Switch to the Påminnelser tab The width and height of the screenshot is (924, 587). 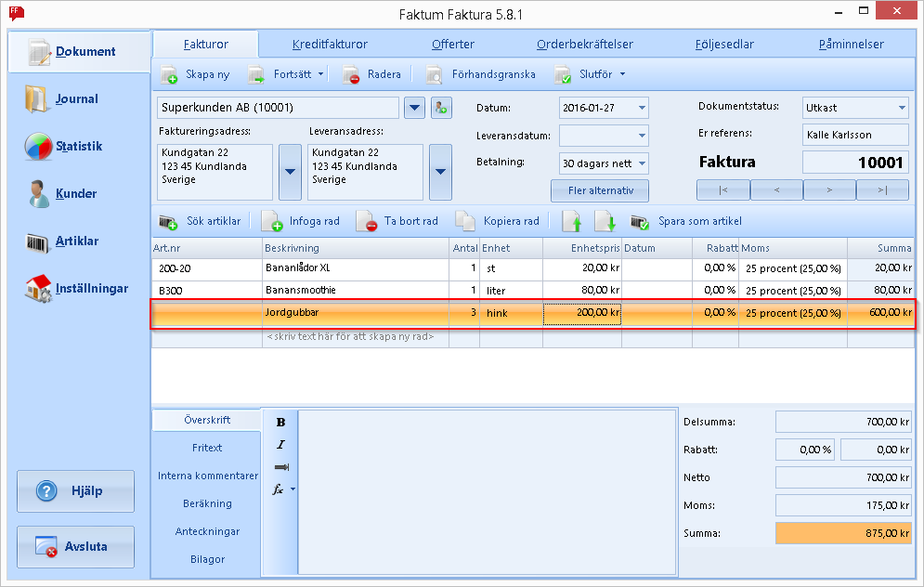click(x=851, y=45)
